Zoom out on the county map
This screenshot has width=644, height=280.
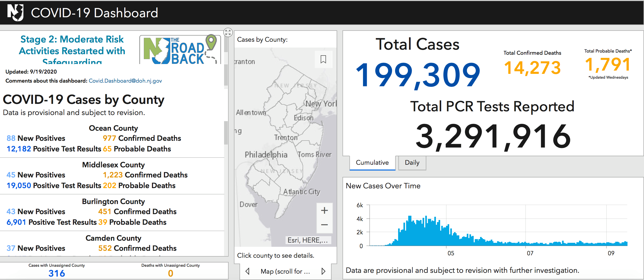click(x=324, y=225)
